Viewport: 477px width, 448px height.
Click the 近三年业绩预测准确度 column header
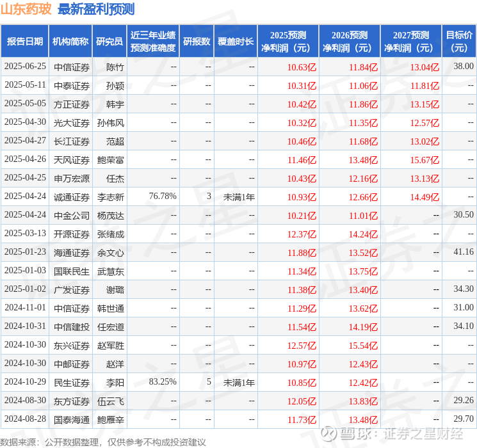tap(153, 42)
